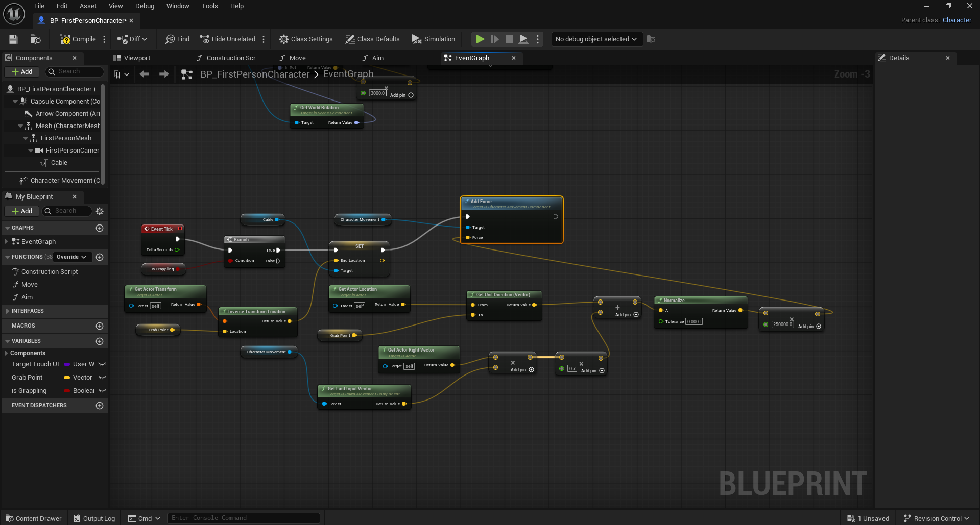Open the Character parent class link
Image resolution: width=980 pixels, height=525 pixels.
pyautogui.click(x=957, y=20)
